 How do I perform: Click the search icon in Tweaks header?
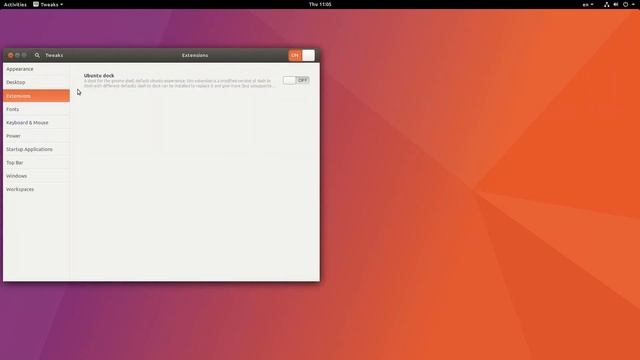(37, 55)
